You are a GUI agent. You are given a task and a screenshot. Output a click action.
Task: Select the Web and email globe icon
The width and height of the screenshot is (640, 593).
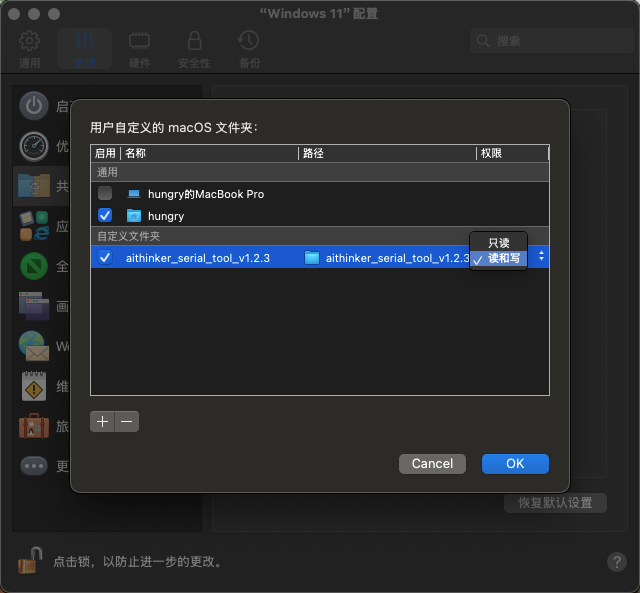point(34,346)
